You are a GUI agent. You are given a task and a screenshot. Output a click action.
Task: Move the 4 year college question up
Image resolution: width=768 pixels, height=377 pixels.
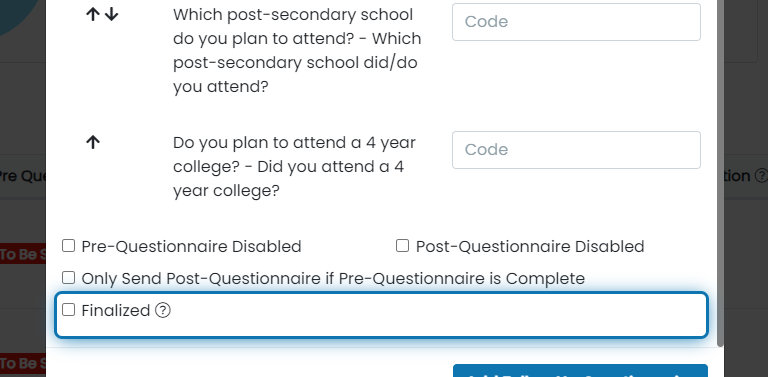point(93,142)
